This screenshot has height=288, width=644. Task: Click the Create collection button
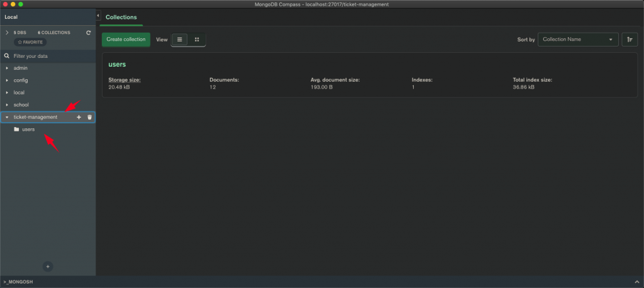(x=126, y=40)
